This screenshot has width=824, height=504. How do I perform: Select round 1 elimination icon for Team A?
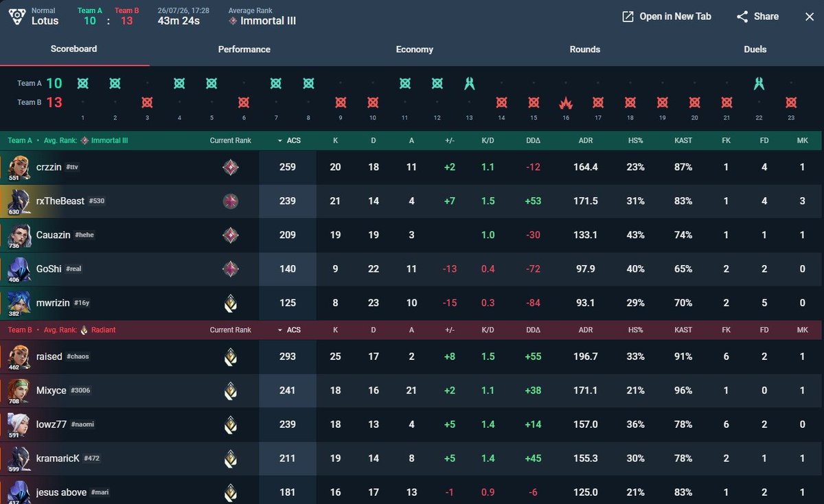tap(83, 84)
